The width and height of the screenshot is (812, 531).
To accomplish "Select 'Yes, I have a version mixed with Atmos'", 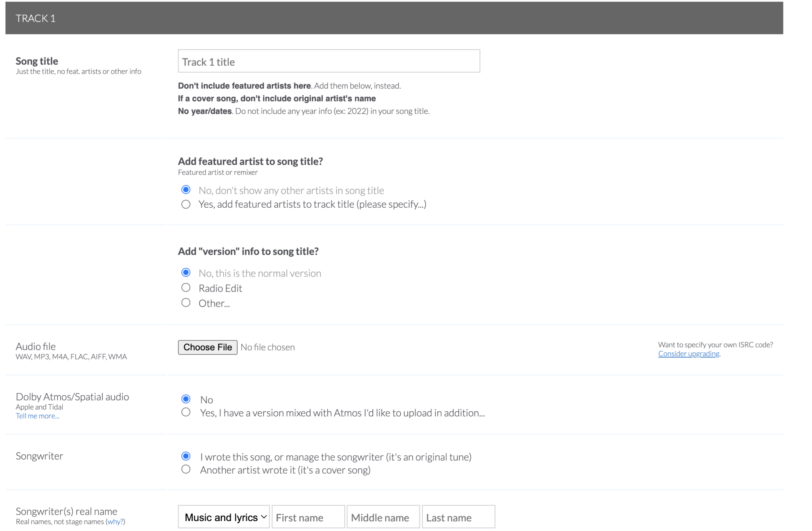I will [x=186, y=413].
